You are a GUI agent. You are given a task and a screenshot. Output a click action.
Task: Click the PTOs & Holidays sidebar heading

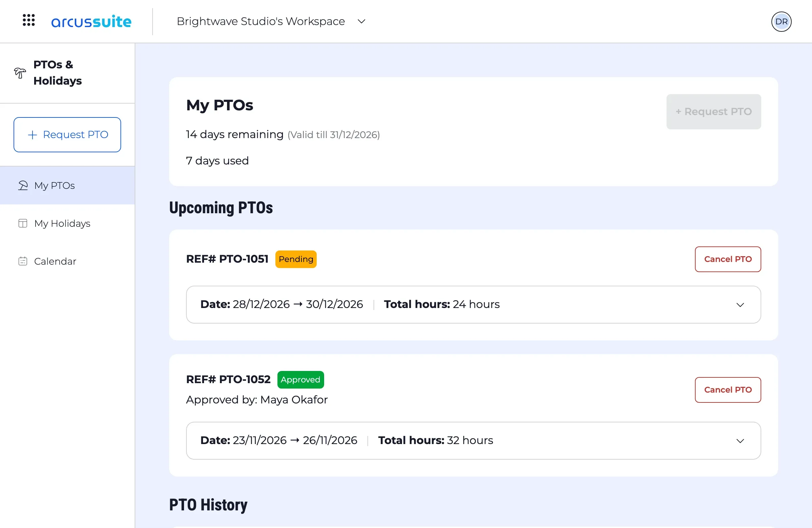click(x=58, y=73)
